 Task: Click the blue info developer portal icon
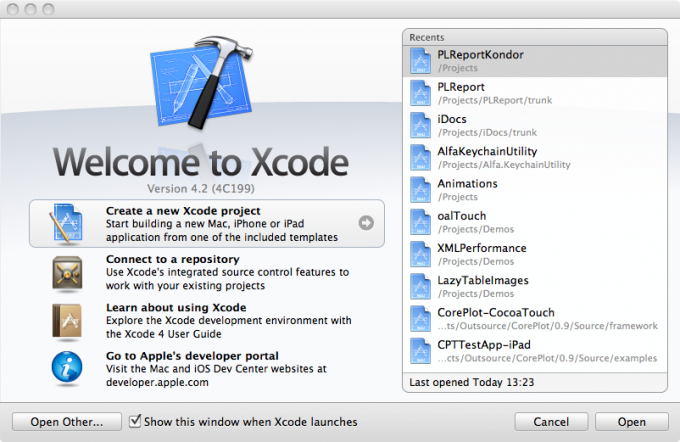[67, 367]
